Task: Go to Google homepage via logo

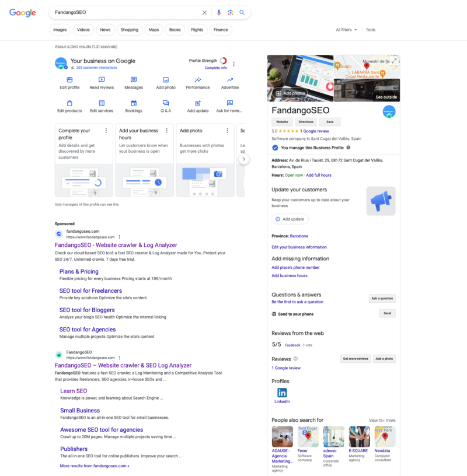Action: pos(23,12)
